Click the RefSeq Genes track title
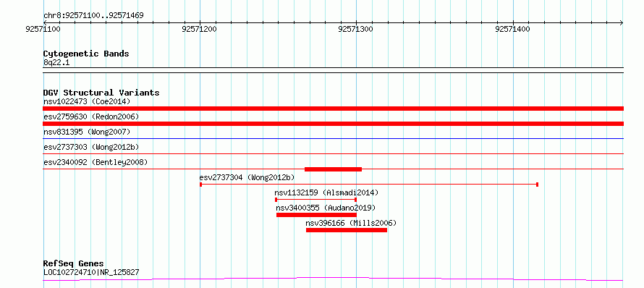 point(74,263)
